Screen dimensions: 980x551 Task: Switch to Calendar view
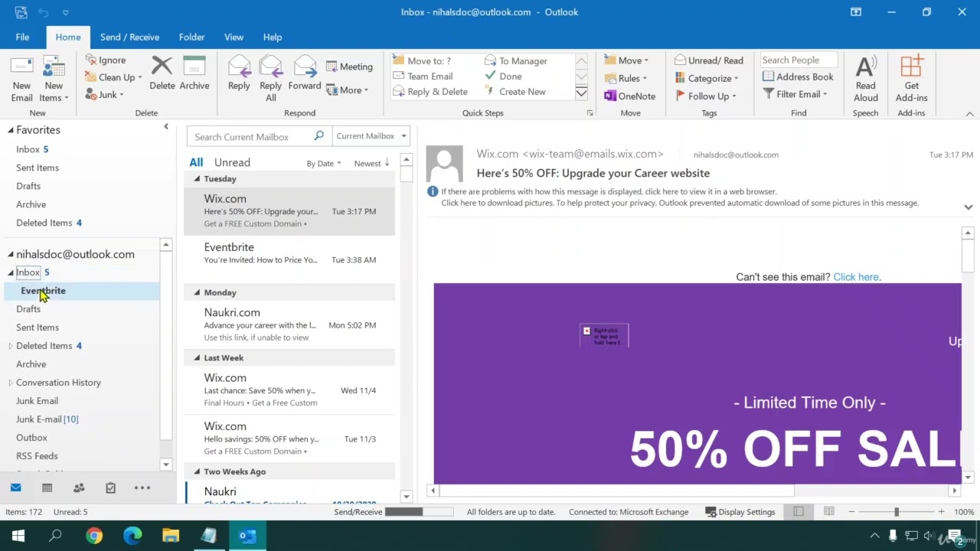pos(47,488)
